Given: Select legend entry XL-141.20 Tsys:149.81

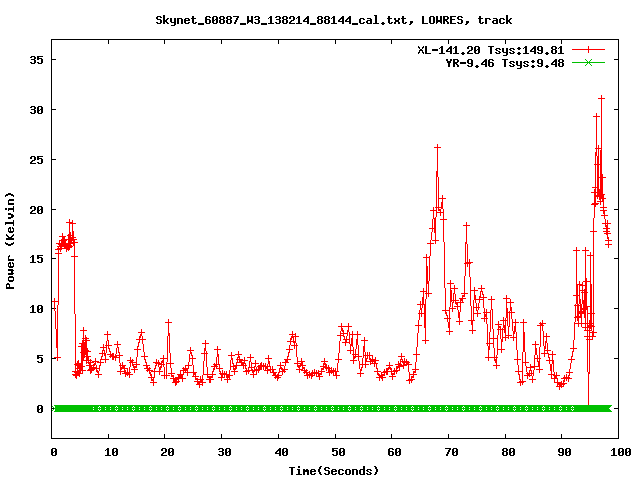Looking at the screenshot, I should tap(490, 50).
